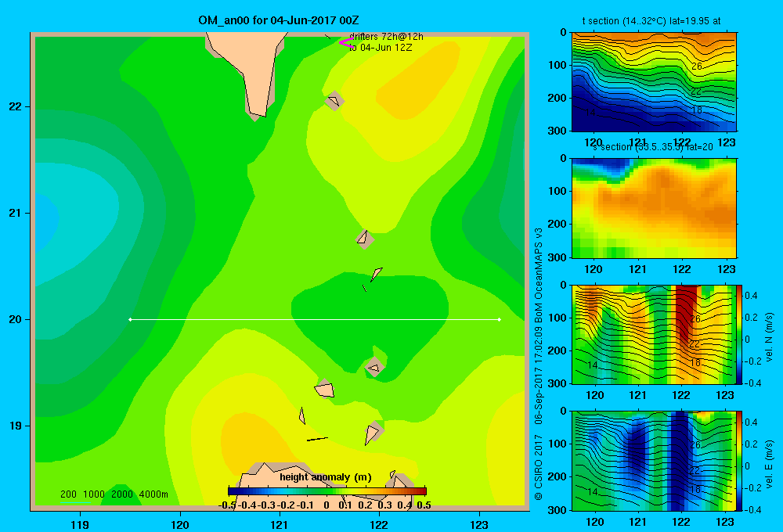Click the magenta drifter track marker
The width and height of the screenshot is (783, 532).
point(346,42)
